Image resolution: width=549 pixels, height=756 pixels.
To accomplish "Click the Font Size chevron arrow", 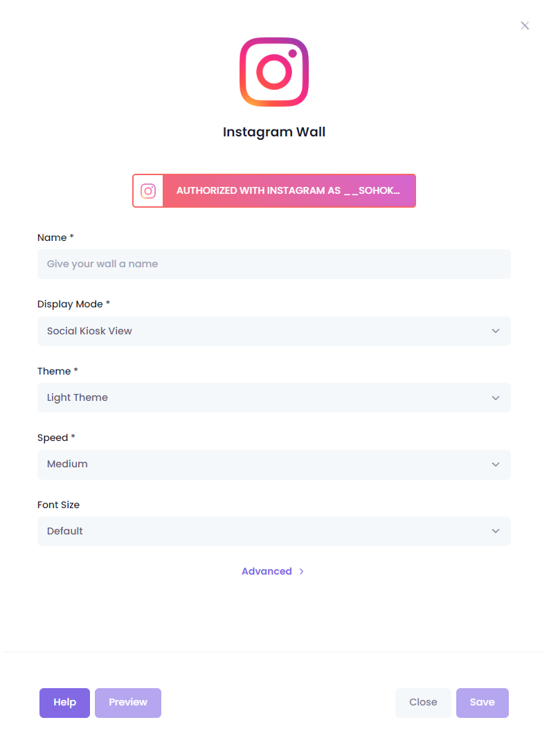I will (496, 531).
